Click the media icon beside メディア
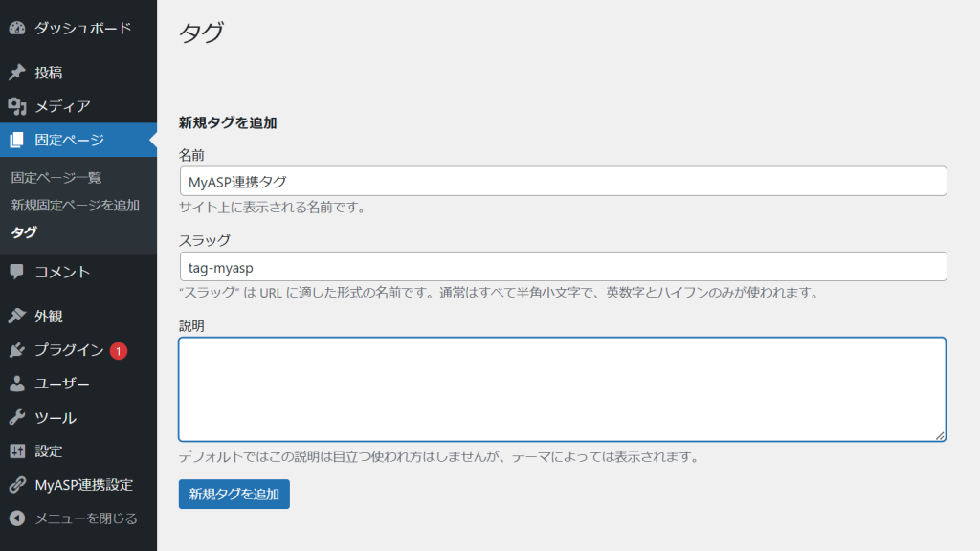This screenshot has height=551, width=980. [x=17, y=106]
